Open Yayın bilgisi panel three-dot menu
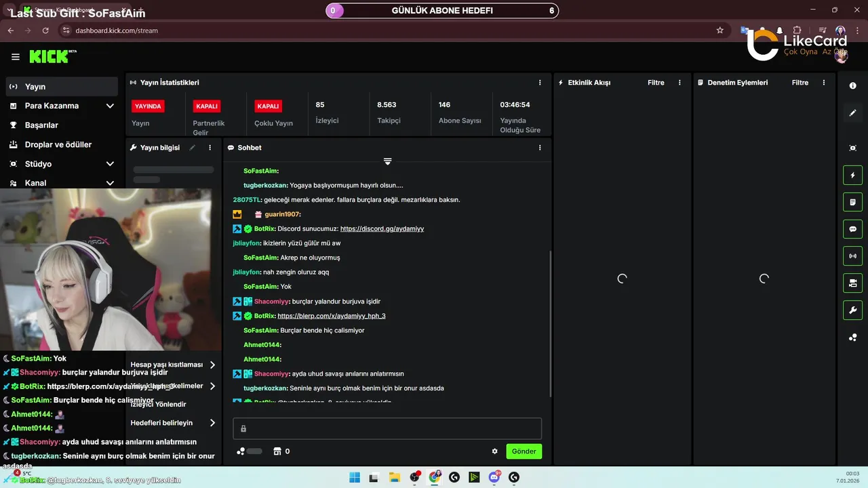This screenshot has height=488, width=868. 210,147
